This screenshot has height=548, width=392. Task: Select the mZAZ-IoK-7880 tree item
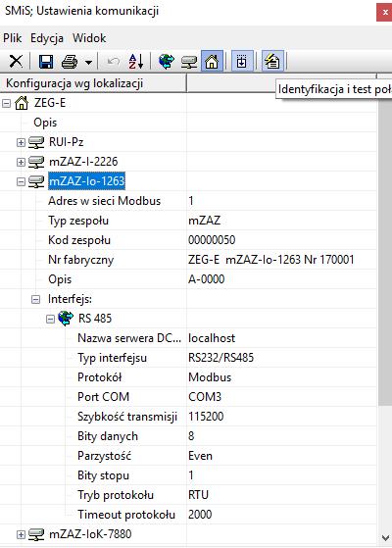pos(90,534)
